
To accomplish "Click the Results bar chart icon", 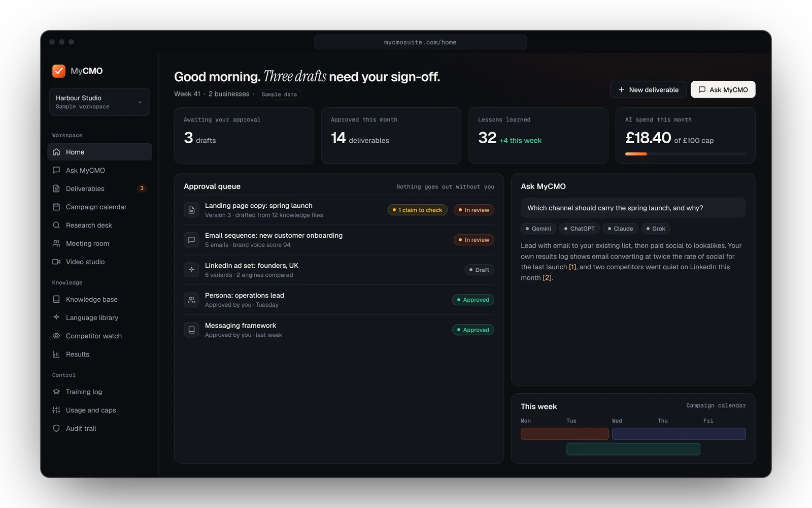I will 56,354.
